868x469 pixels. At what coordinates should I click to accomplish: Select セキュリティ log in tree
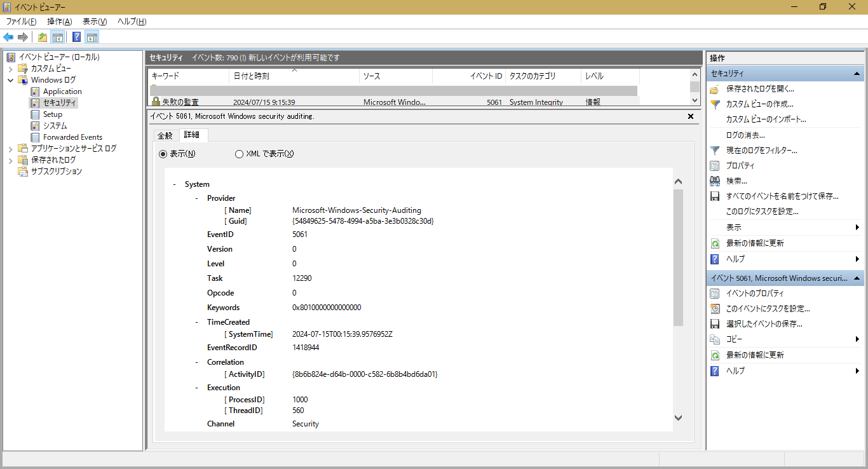coord(59,103)
